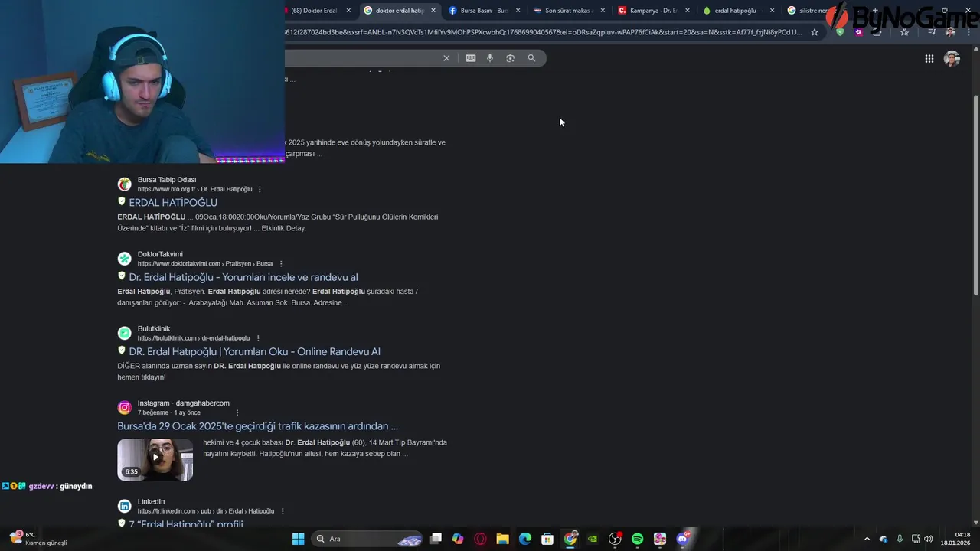Open Opera browser from the taskbar
980x551 pixels.
click(x=480, y=539)
